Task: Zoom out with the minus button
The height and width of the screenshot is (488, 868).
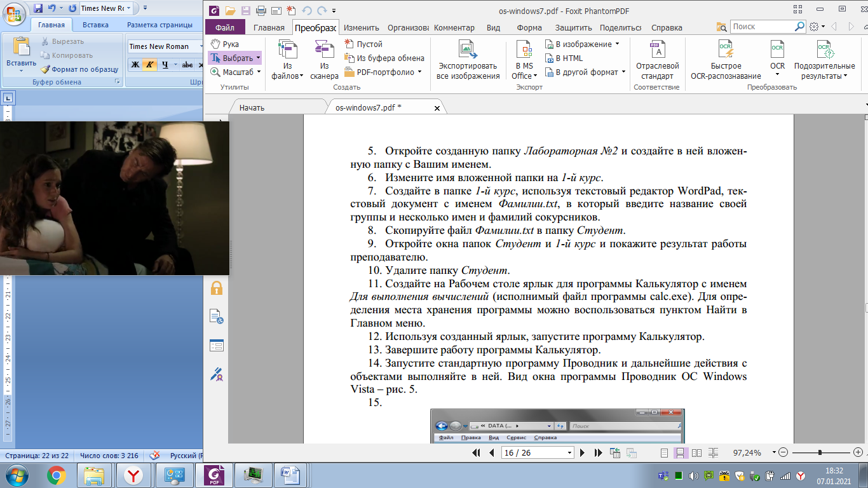Action: (x=783, y=453)
